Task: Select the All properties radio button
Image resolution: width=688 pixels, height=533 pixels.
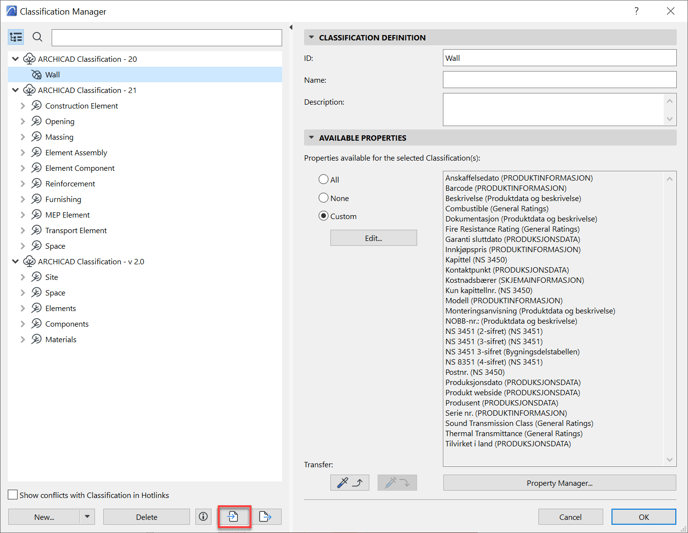Action: 323,179
